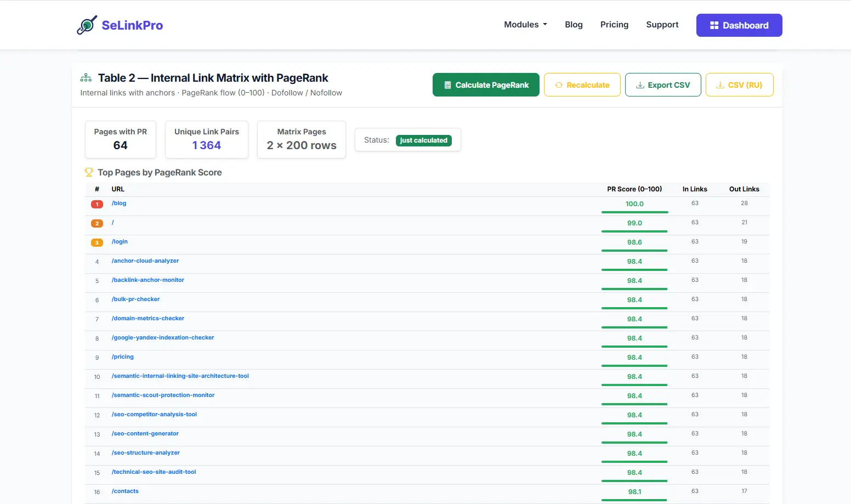
Task: Open /bulk-pr-checker link
Action: point(135,299)
